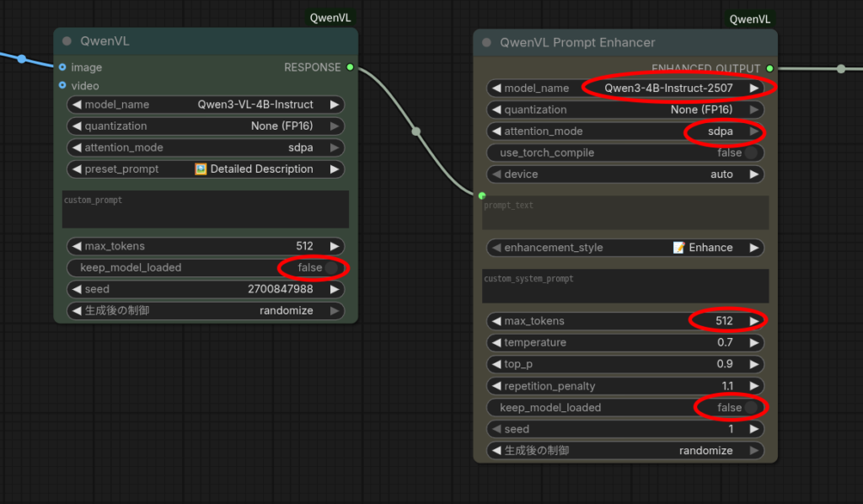Open the Qwen3-4B-Instruct-2507 model_name dropdown
This screenshot has width=863, height=504.
coord(625,88)
